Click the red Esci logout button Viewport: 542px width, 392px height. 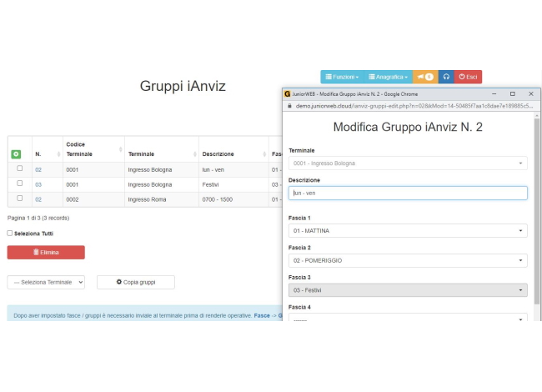pos(468,77)
